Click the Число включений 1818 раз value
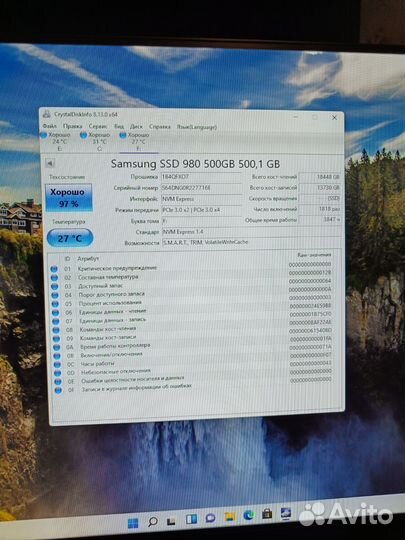The image size is (405, 540). coord(320,209)
